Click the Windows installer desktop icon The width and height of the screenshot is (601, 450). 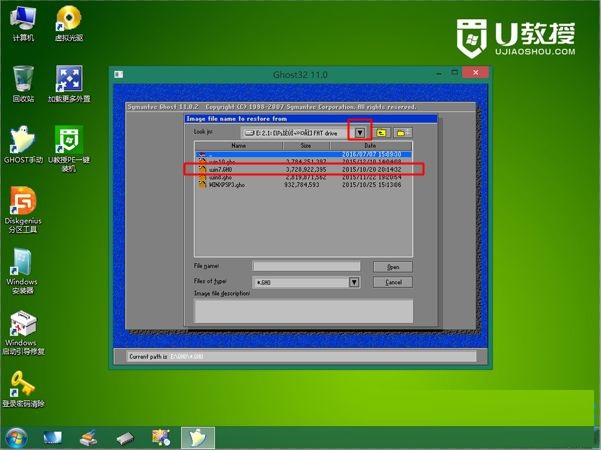(x=22, y=265)
